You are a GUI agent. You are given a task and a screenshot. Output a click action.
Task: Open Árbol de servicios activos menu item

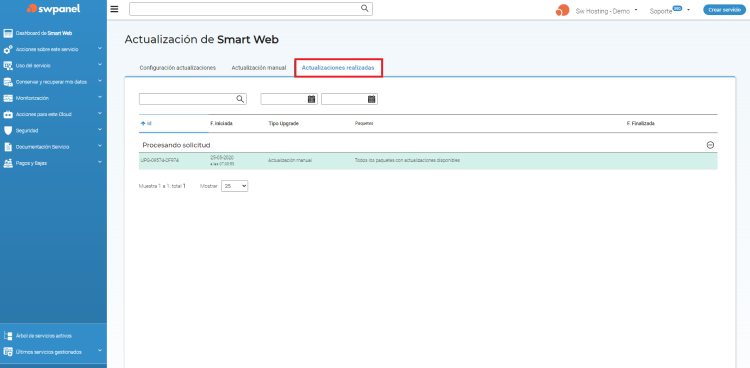coord(44,336)
